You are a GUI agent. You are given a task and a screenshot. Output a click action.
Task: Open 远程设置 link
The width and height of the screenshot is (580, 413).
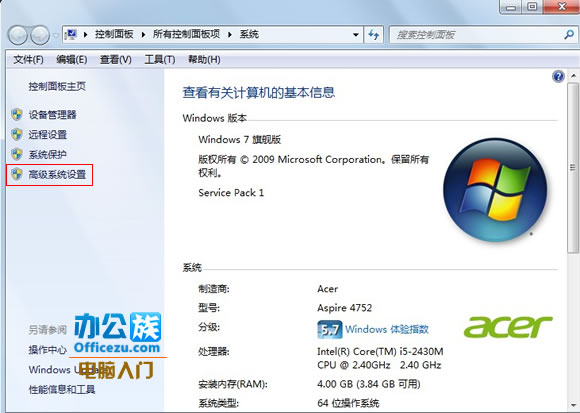[x=47, y=135]
